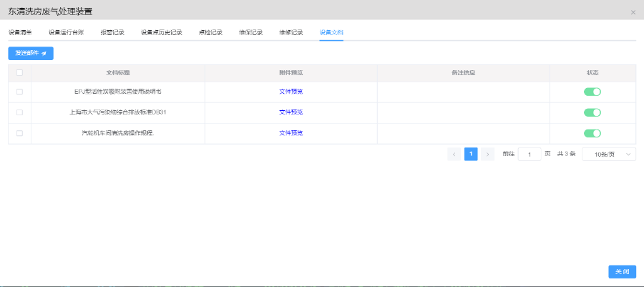Focus the 前往 page number input field

tap(529, 154)
